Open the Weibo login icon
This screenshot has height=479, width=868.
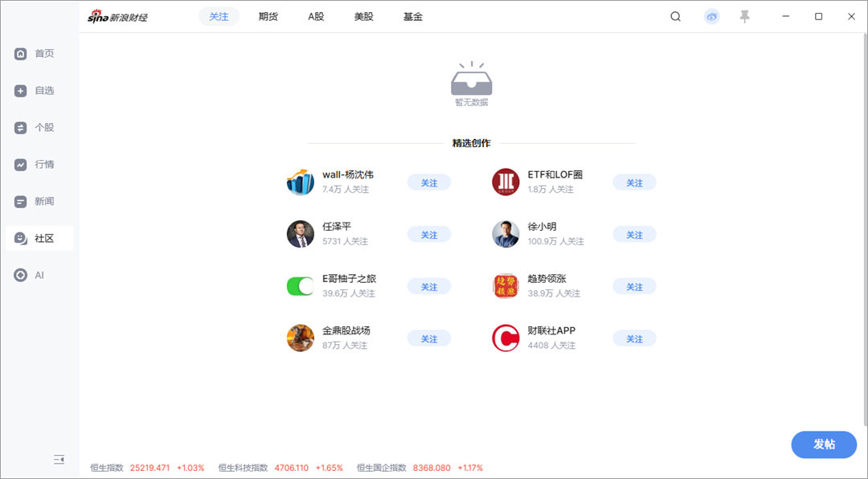point(712,17)
